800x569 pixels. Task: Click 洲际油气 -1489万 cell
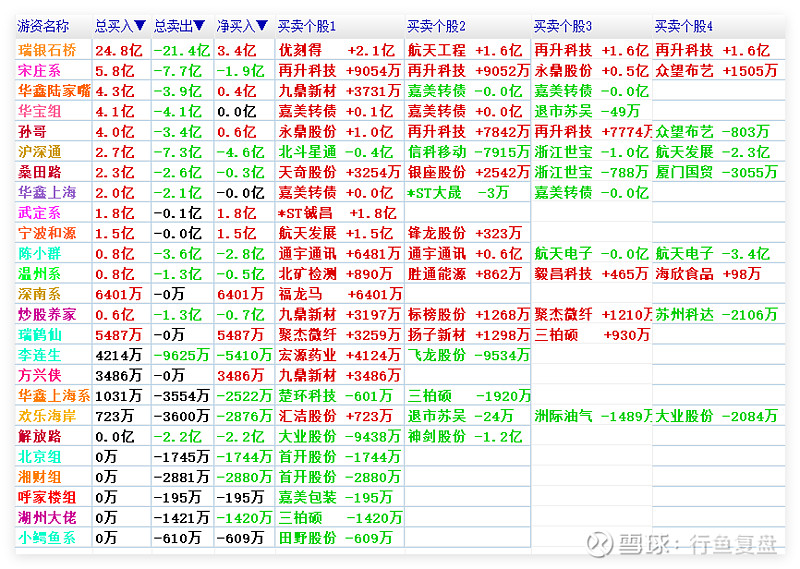[x=593, y=416]
